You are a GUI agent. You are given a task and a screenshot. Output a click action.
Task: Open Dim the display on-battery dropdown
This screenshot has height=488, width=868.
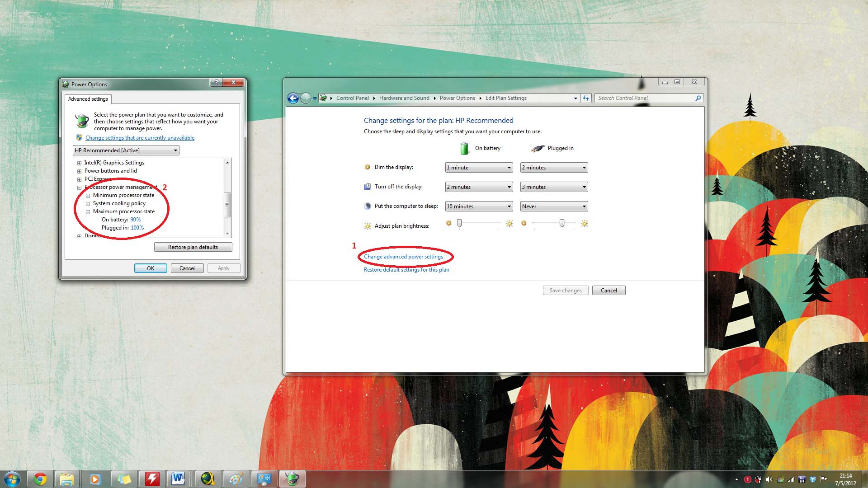coord(479,168)
